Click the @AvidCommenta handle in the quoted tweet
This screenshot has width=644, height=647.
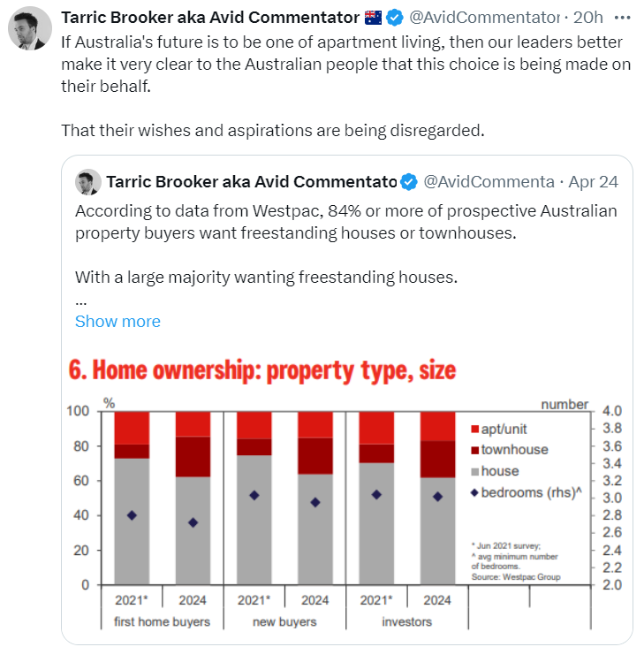(488, 182)
